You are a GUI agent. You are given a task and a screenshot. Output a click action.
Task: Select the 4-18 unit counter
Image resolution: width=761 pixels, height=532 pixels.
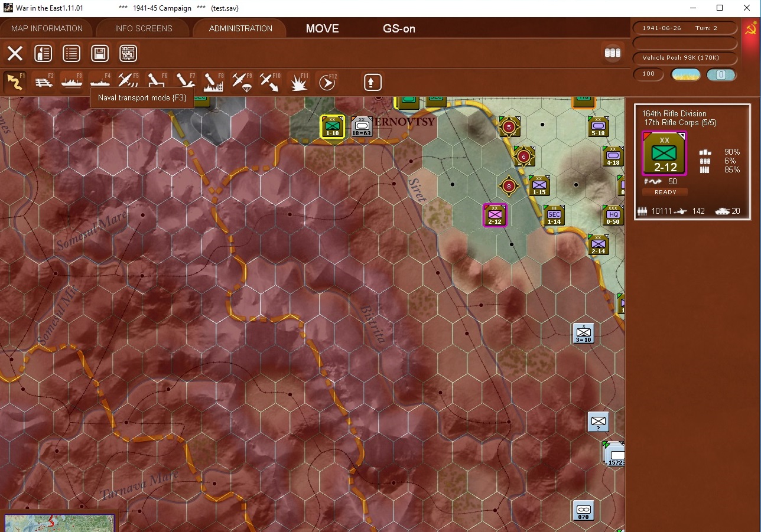click(x=613, y=156)
